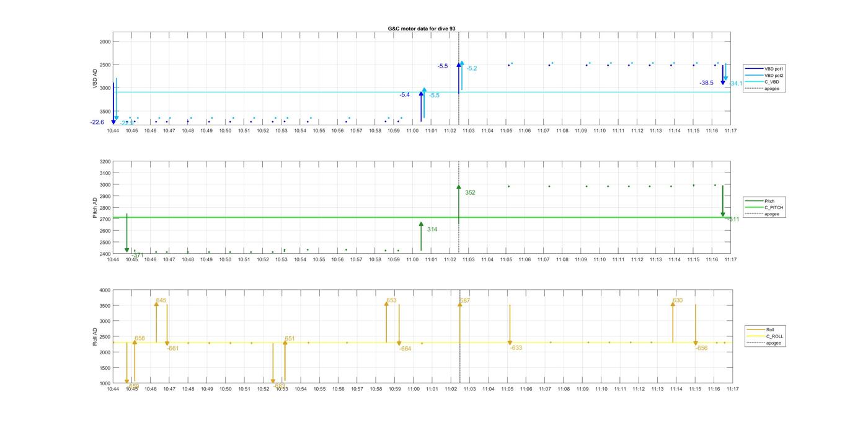Click the '651' roll data label
Image resolution: width=868 pixels, height=430 pixels.
point(290,338)
